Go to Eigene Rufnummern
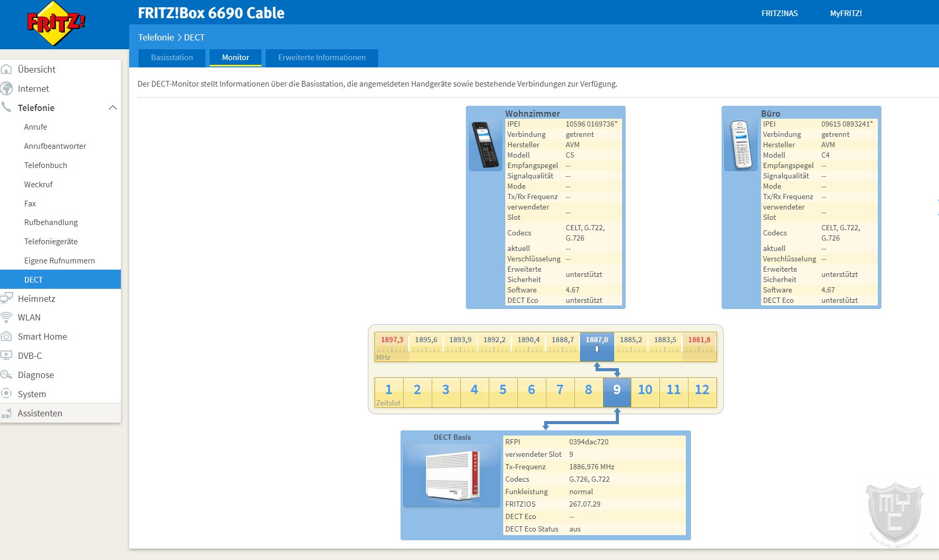This screenshot has width=939, height=560. coord(59,261)
